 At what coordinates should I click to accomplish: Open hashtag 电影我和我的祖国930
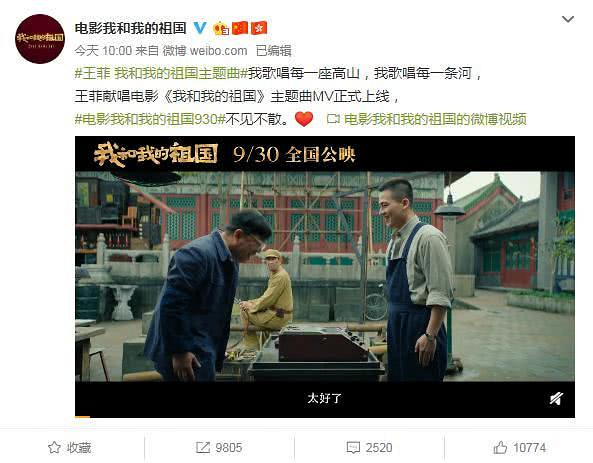[150, 119]
